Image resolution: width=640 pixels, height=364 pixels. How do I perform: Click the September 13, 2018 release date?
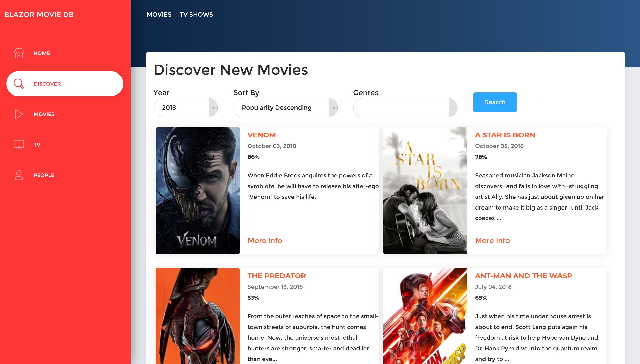[x=275, y=287]
